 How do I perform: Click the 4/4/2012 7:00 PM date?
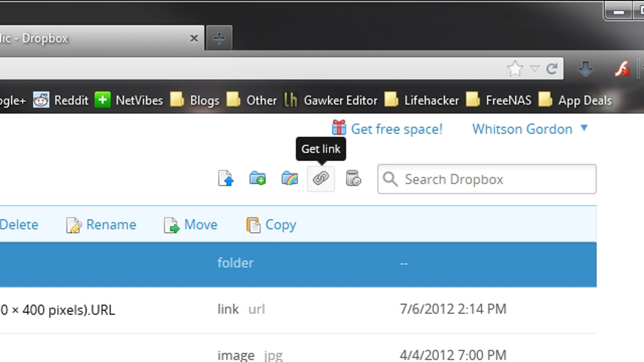point(453,355)
